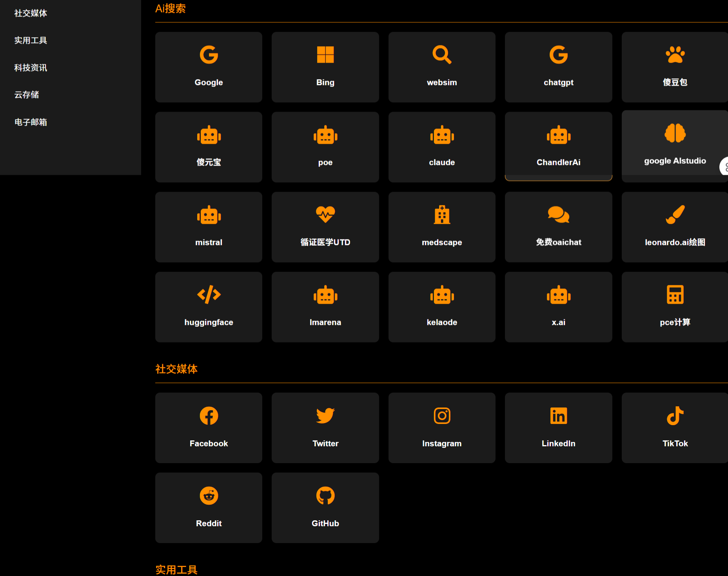Select the leonardo.ai绘图 paintbrush icon
This screenshot has width=728, height=576.
[675, 227]
